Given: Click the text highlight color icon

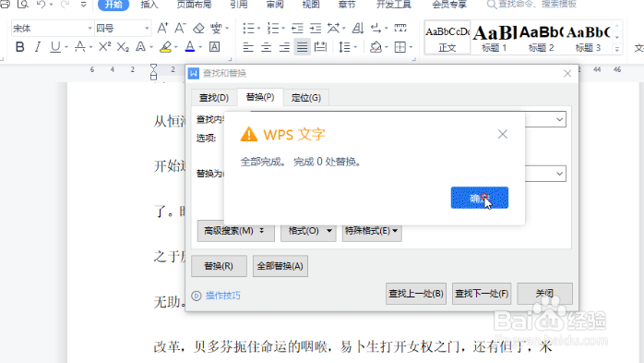Looking at the screenshot, I should (x=165, y=47).
